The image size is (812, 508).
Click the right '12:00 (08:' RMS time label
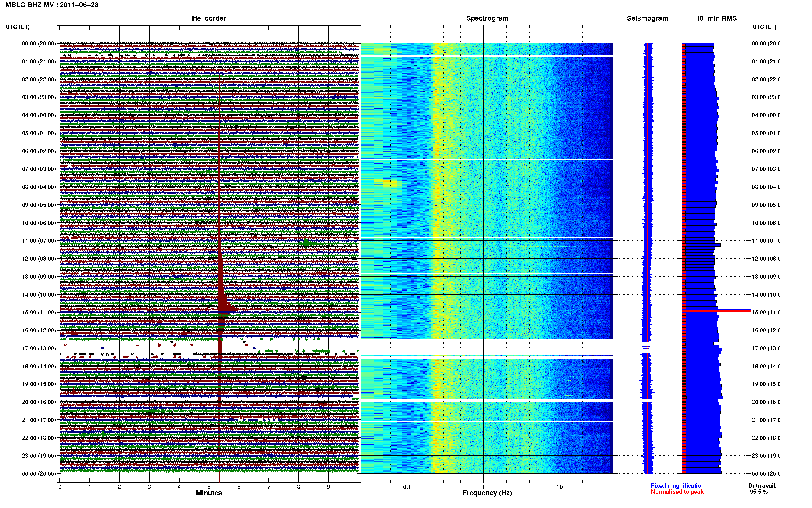click(765, 258)
